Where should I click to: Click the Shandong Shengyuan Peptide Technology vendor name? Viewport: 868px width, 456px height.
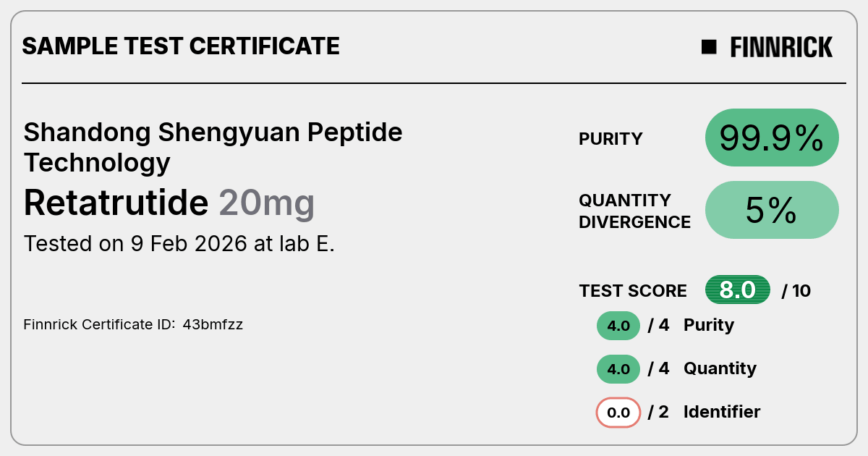213,147
